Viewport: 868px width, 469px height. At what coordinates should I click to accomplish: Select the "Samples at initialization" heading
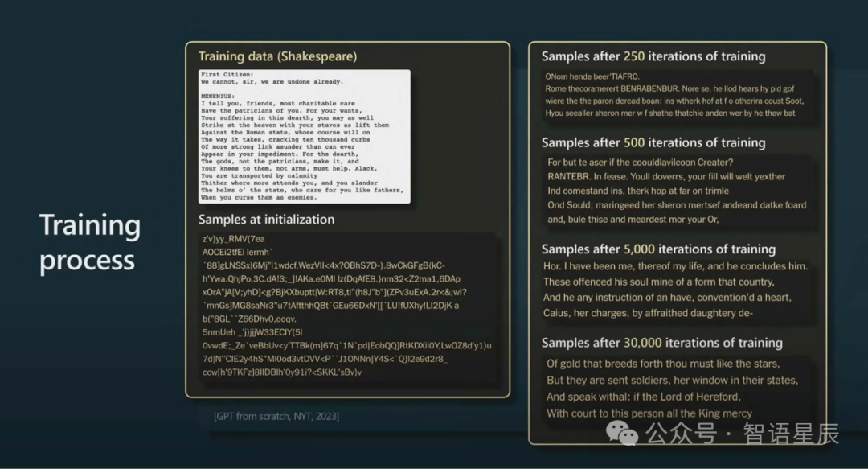pos(266,220)
